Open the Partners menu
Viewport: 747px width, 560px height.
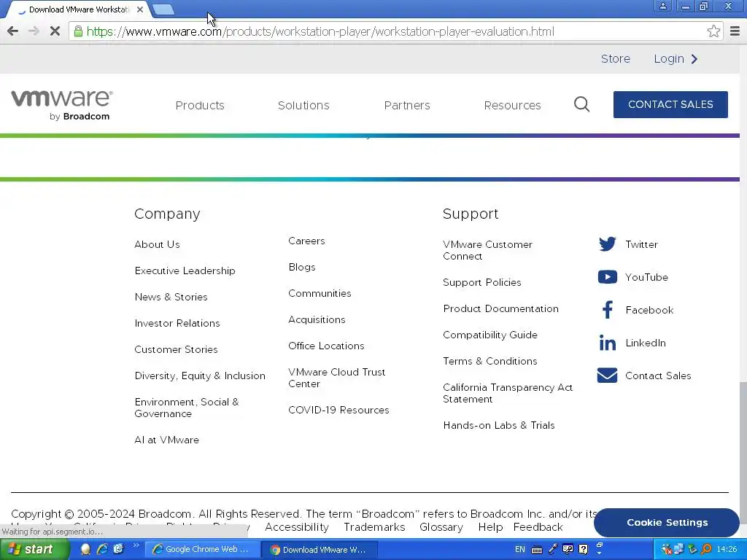tap(407, 105)
